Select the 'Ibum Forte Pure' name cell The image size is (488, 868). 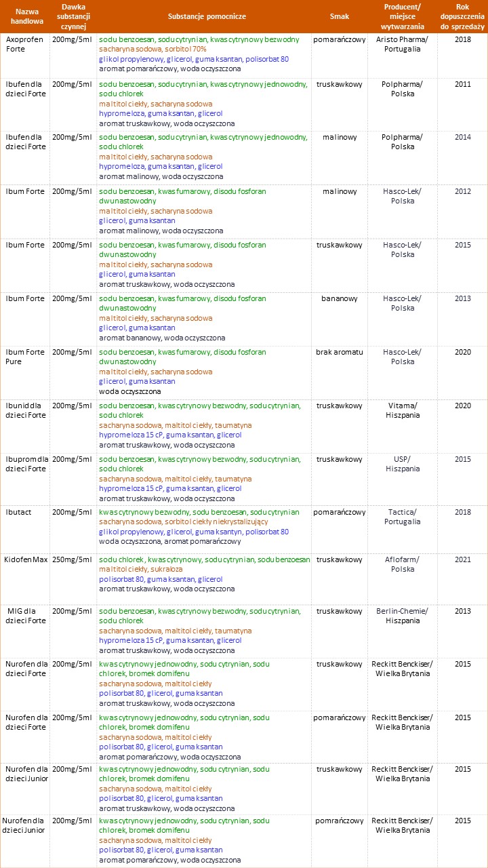[x=24, y=357]
